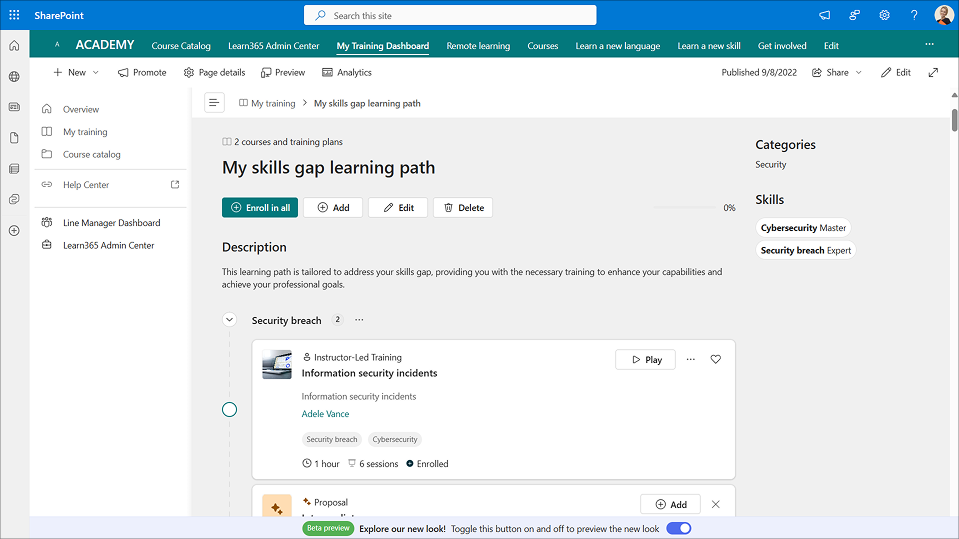
Task: Open the megaphone notifications icon in header
Action: click(x=825, y=15)
